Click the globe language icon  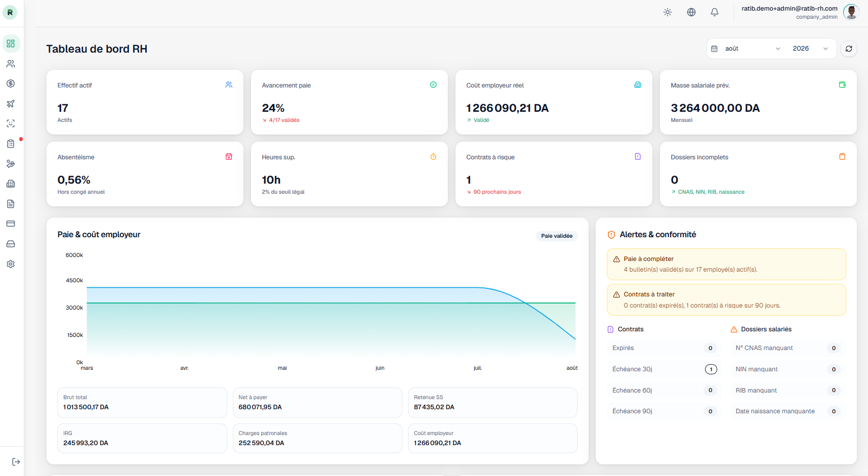coord(691,12)
